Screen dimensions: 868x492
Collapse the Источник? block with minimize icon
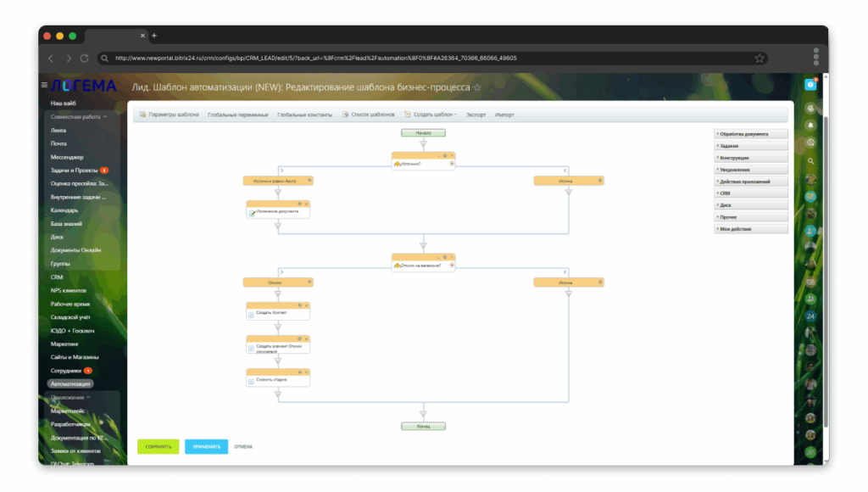[x=438, y=156]
